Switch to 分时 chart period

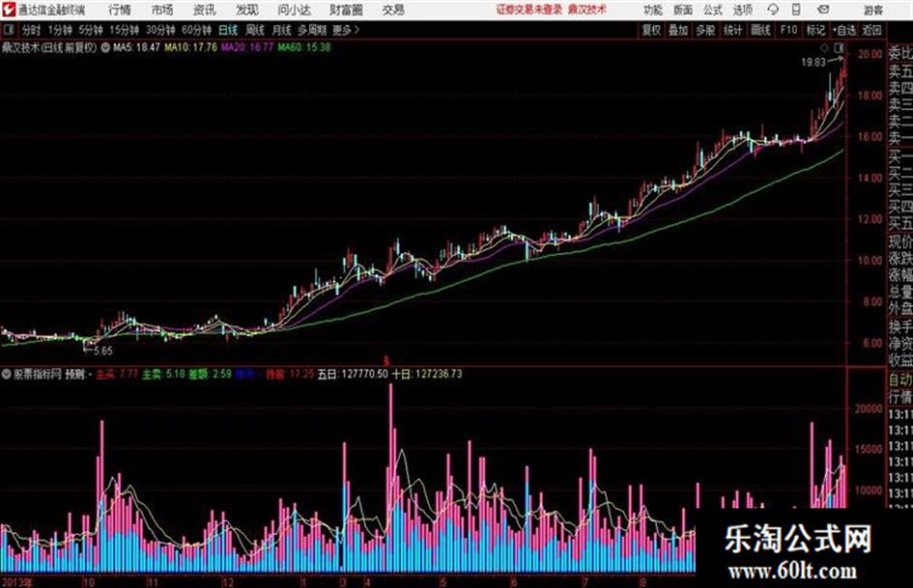pos(32,30)
